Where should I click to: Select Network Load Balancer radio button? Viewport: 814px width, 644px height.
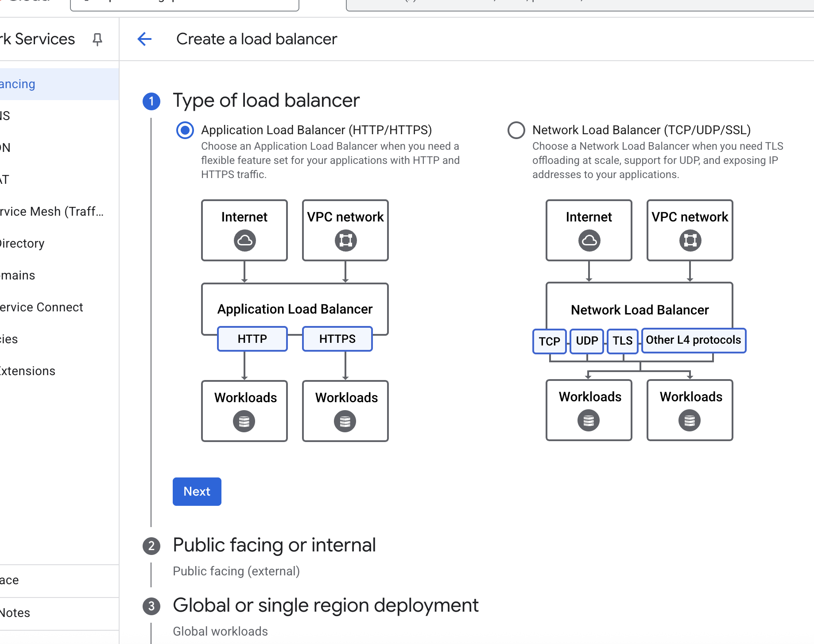516,130
